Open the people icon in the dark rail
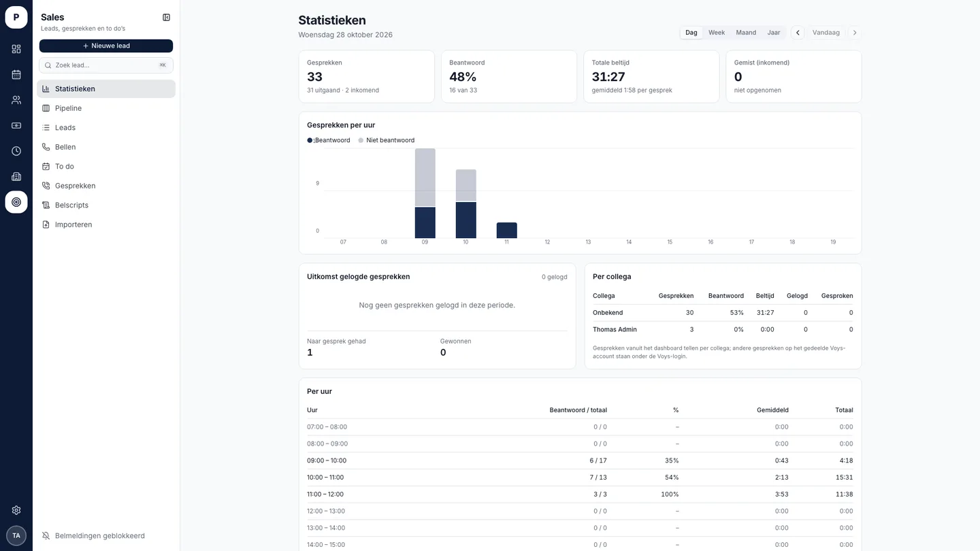 coord(16,100)
